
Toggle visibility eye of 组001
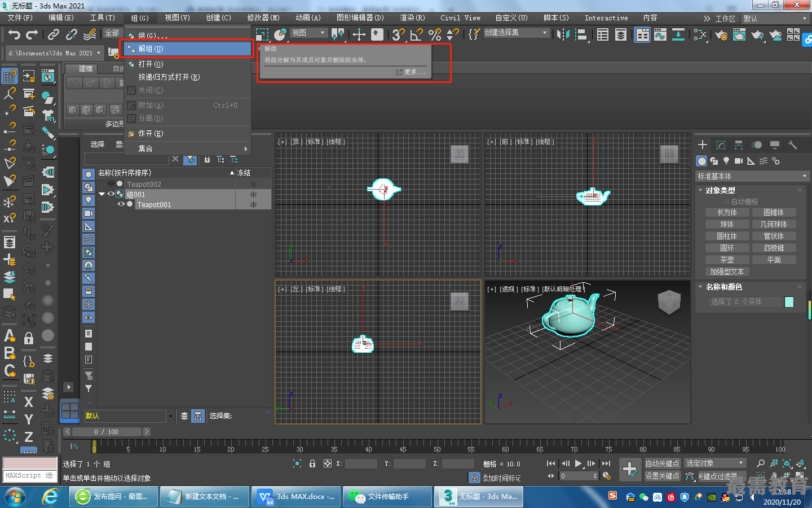[x=111, y=194]
